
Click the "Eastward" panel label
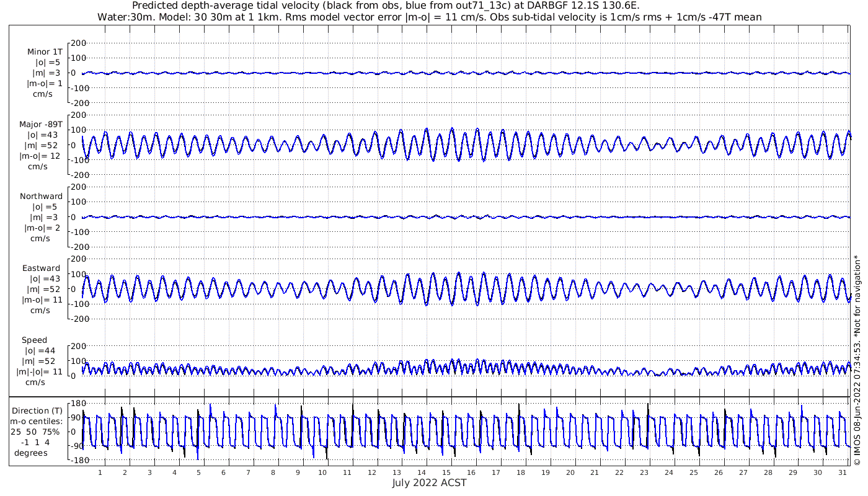(x=42, y=268)
